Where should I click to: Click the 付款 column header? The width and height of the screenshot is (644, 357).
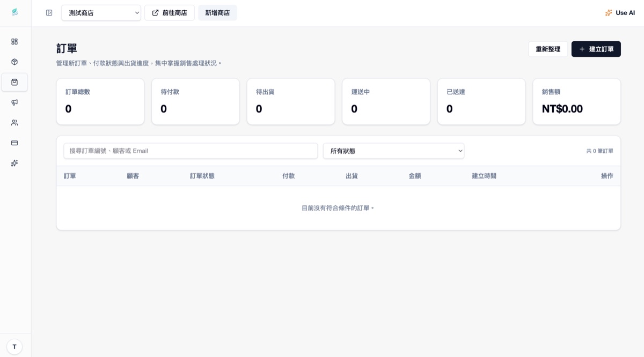pyautogui.click(x=289, y=176)
